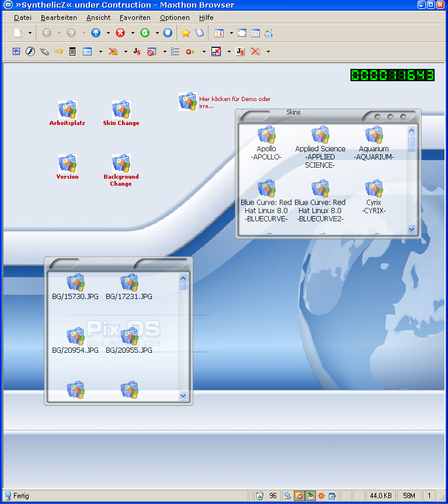The width and height of the screenshot is (448, 504).
Task: Choose the BLUECURVE2 skin entry
Action: click(x=320, y=201)
